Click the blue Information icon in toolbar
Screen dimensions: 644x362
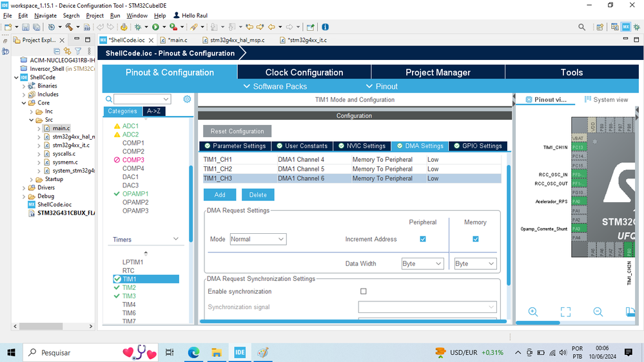[x=326, y=27]
